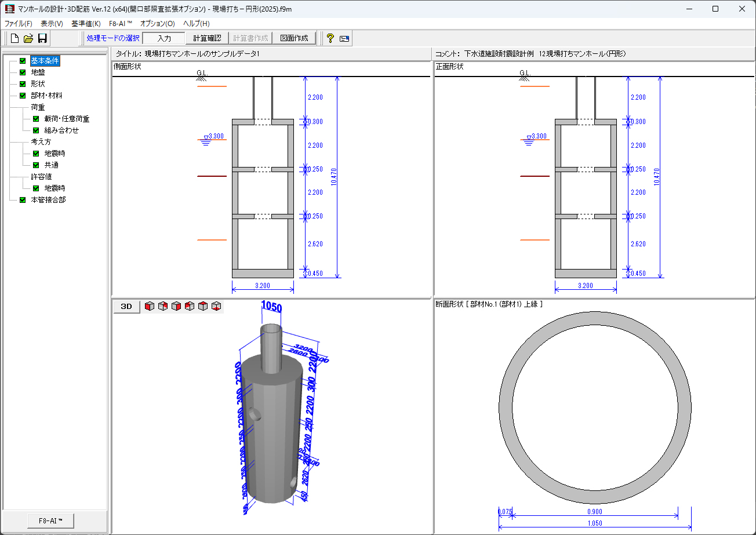Click the green checkbox next to 地盤
Image resolution: width=756 pixels, height=535 pixels.
(23, 72)
